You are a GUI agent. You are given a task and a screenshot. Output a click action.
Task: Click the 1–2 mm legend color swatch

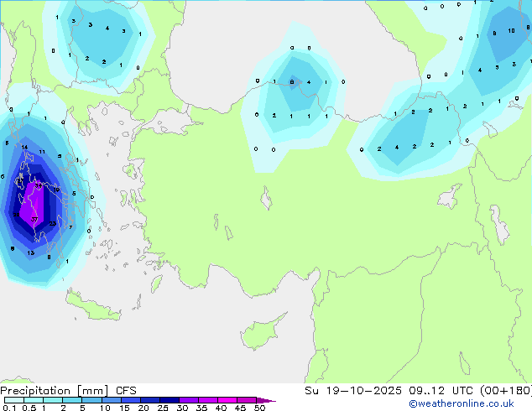point(53,400)
